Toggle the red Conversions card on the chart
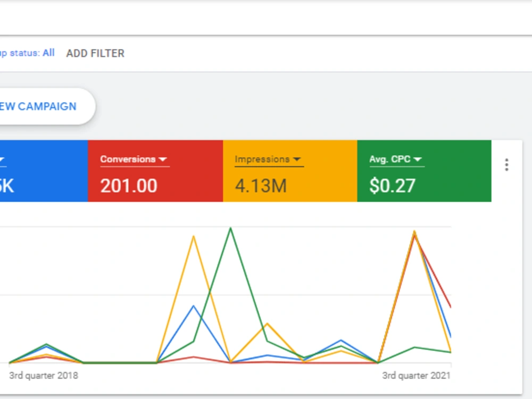This screenshot has height=399, width=532. (155, 171)
